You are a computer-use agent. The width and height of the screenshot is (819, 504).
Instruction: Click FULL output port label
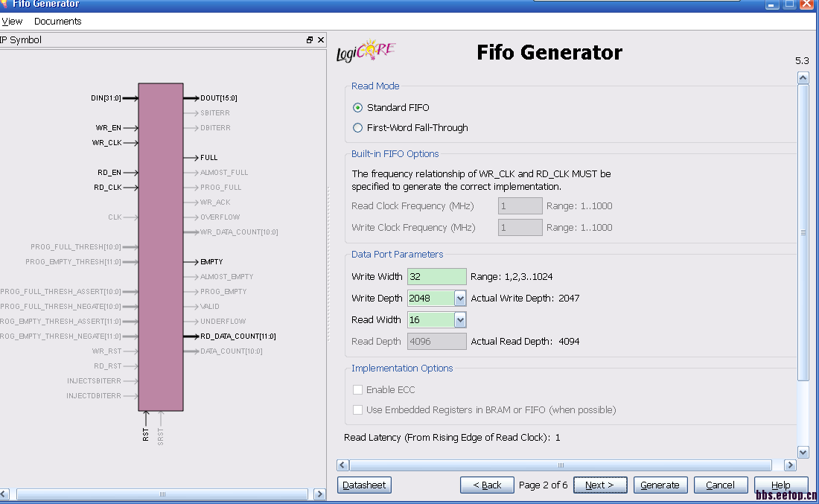tap(209, 158)
